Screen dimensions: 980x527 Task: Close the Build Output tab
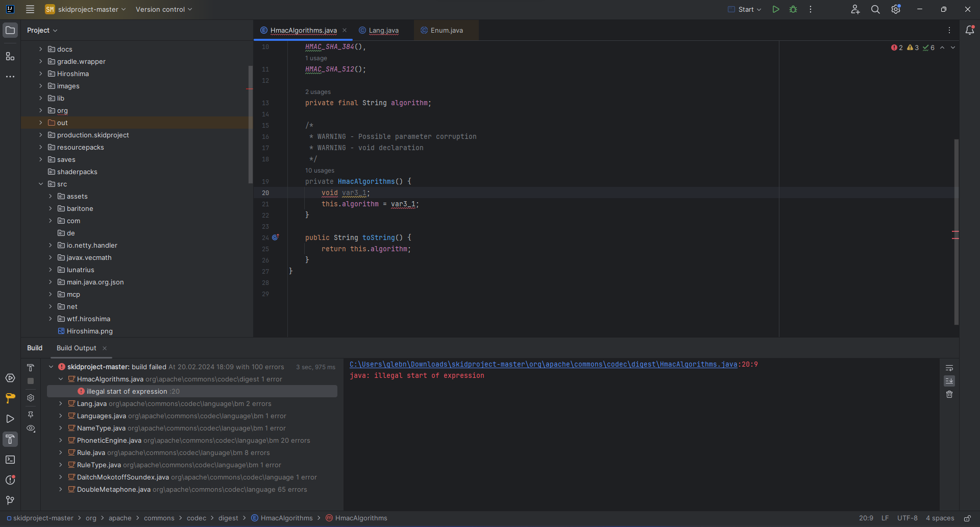(x=105, y=348)
